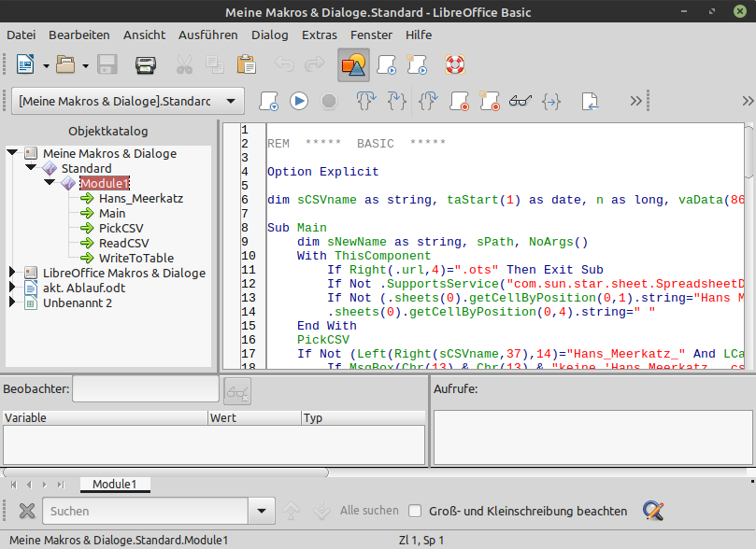This screenshot has width=756, height=549.
Task: Select the PickCSV procedure entry
Action: coord(121,228)
